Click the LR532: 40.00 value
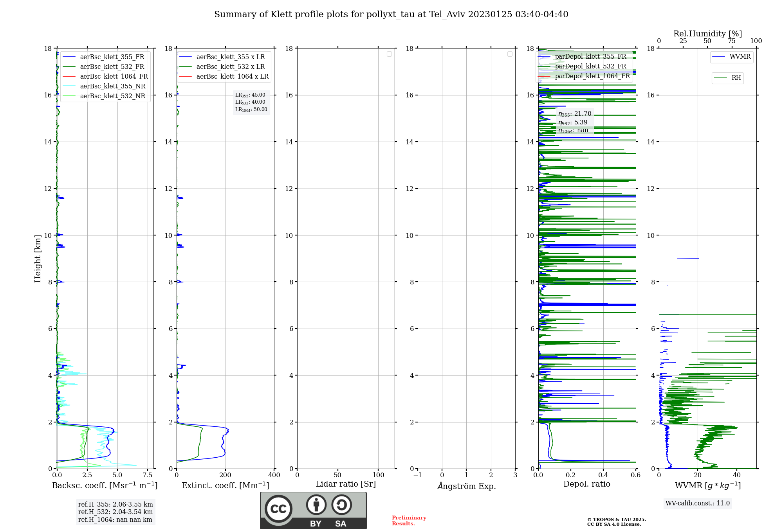783x532 pixels. (x=250, y=102)
